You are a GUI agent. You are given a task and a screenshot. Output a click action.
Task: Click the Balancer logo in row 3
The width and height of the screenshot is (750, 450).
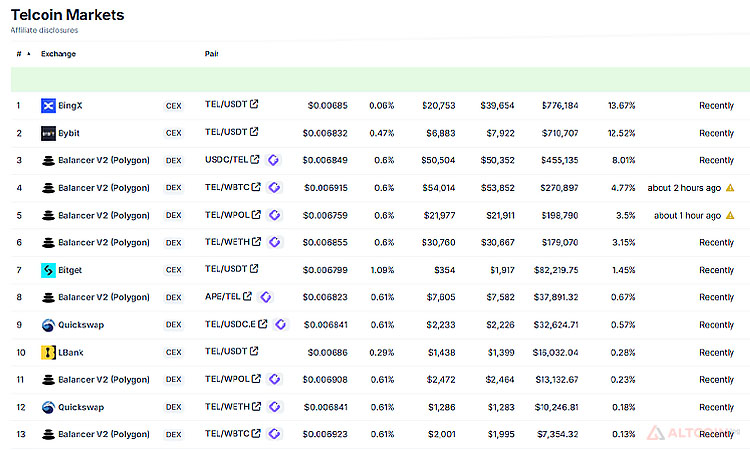tap(48, 161)
